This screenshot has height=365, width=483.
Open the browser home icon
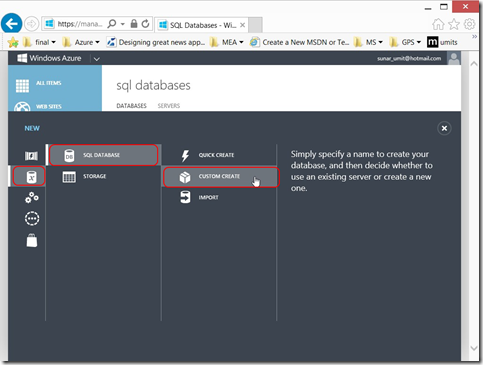[438, 24]
